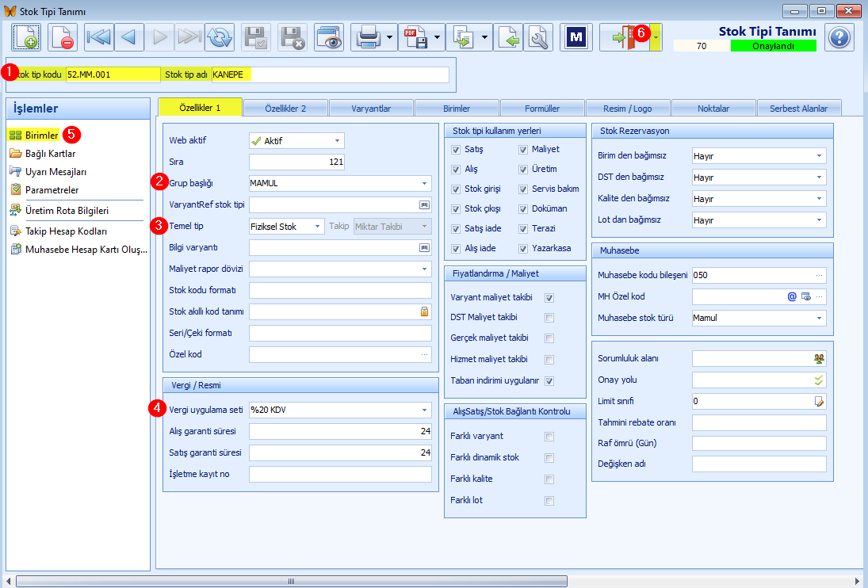The height and width of the screenshot is (588, 868).
Task: Click the delete record icon with red minus
Action: [x=62, y=37]
